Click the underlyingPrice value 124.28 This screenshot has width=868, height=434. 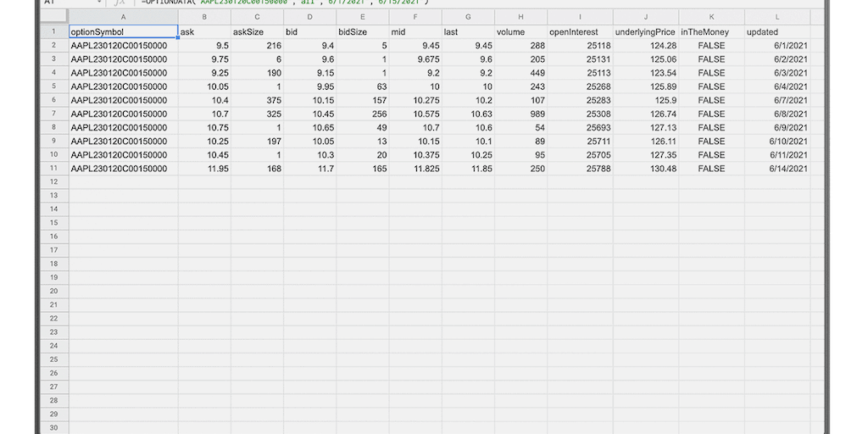pos(646,46)
